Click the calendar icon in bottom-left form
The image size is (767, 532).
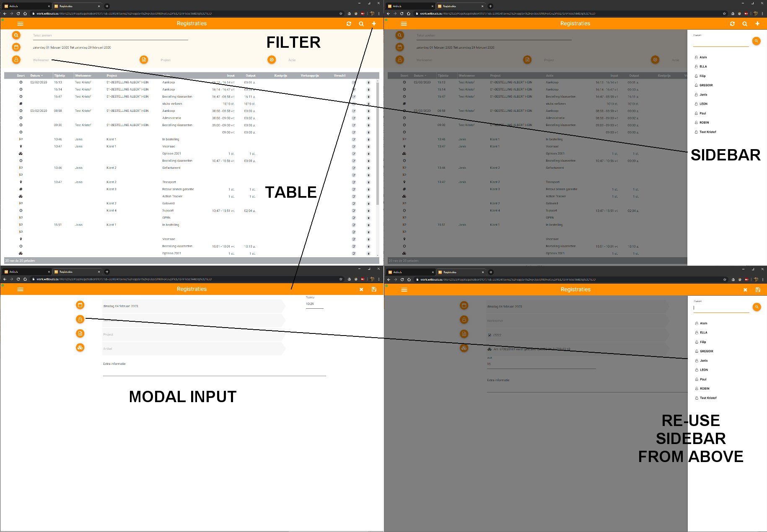(80, 305)
